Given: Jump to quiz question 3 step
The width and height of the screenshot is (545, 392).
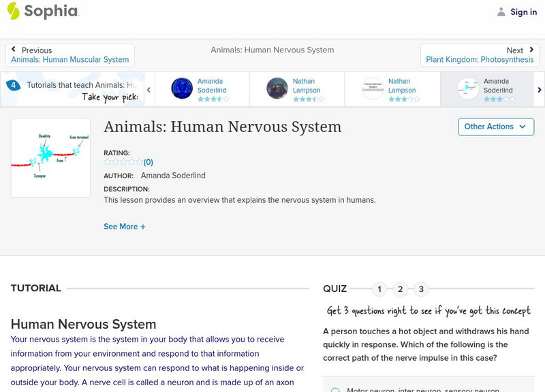Looking at the screenshot, I should click(421, 289).
